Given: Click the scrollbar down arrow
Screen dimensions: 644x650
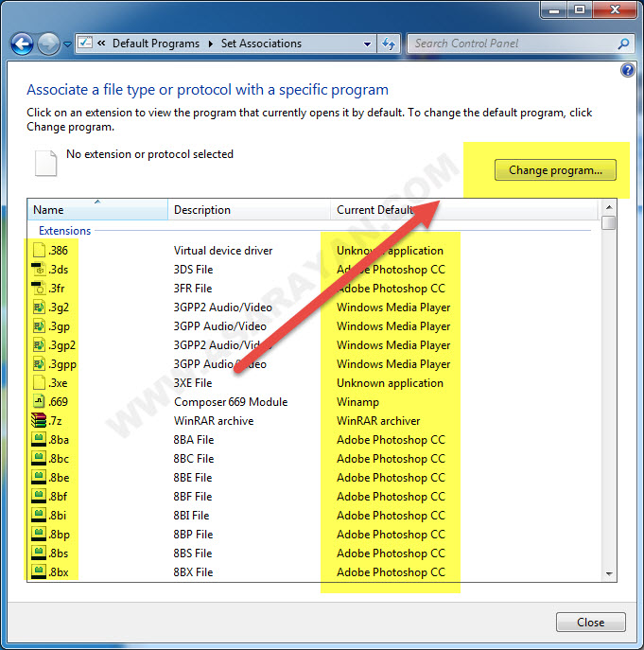Looking at the screenshot, I should (x=609, y=573).
